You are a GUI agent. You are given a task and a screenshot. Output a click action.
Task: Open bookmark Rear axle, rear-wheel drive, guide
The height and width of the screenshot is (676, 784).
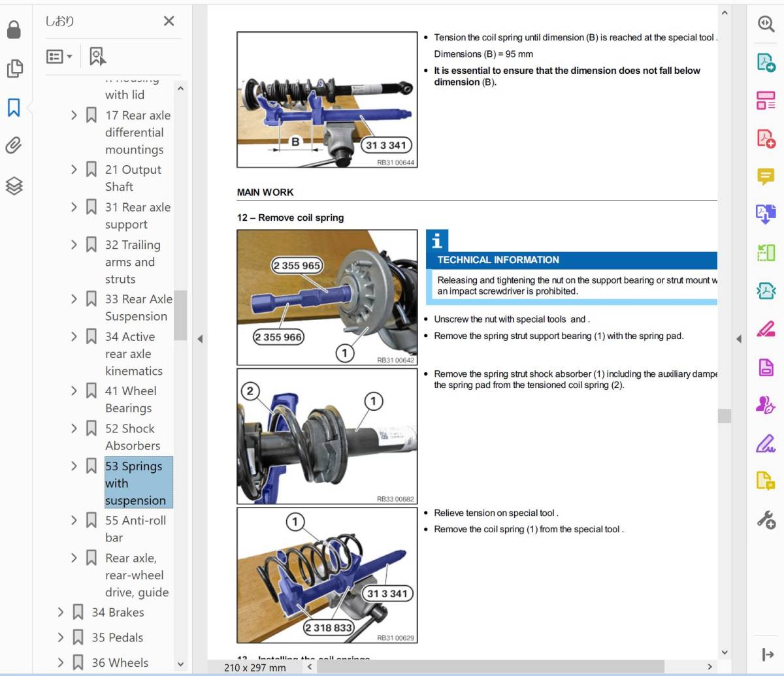(x=137, y=575)
